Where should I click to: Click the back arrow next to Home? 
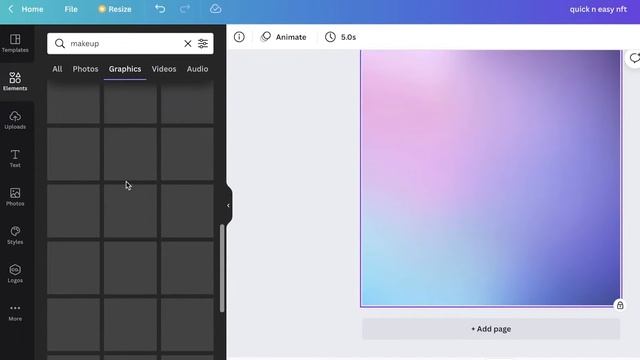pyautogui.click(x=11, y=9)
